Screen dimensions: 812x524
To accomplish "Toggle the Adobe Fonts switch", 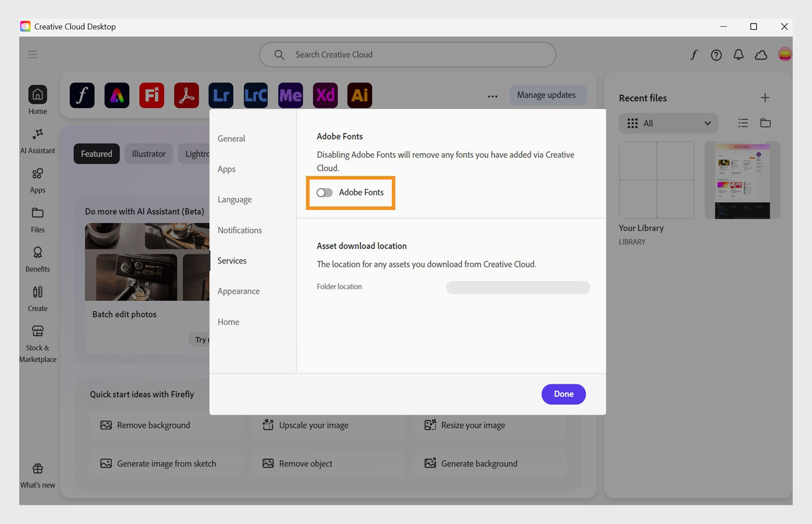I will point(324,193).
